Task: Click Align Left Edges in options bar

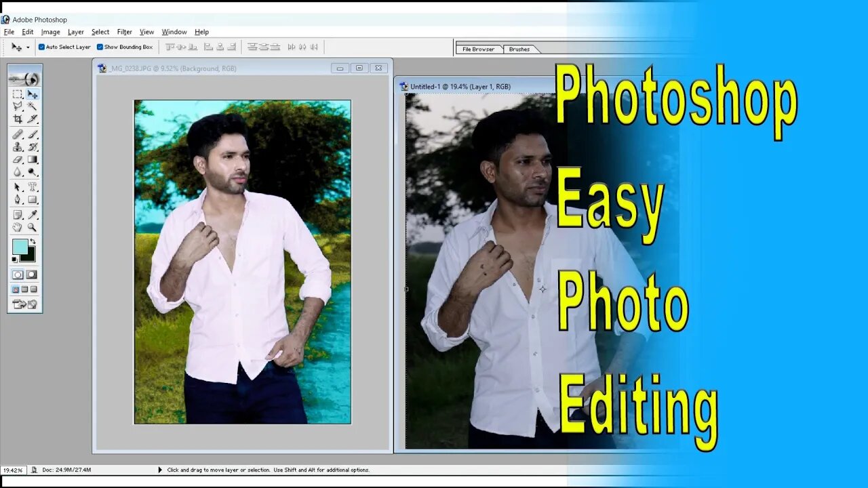Action: [210, 47]
